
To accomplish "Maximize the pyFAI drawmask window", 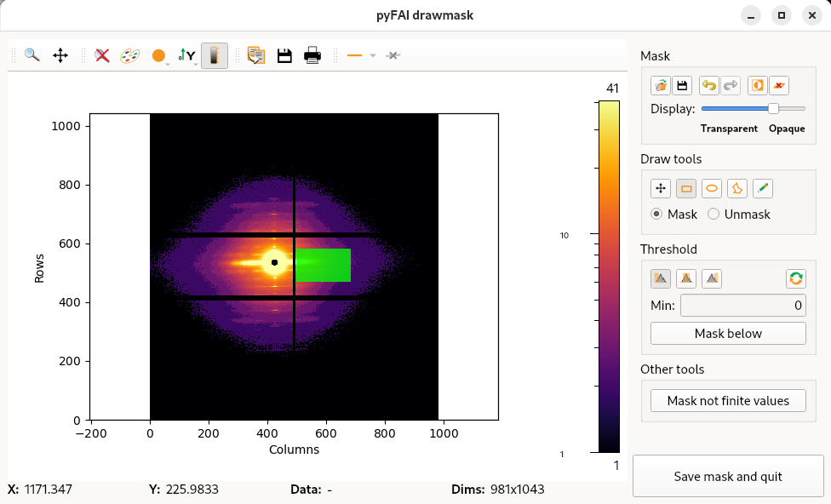I will 781,15.
